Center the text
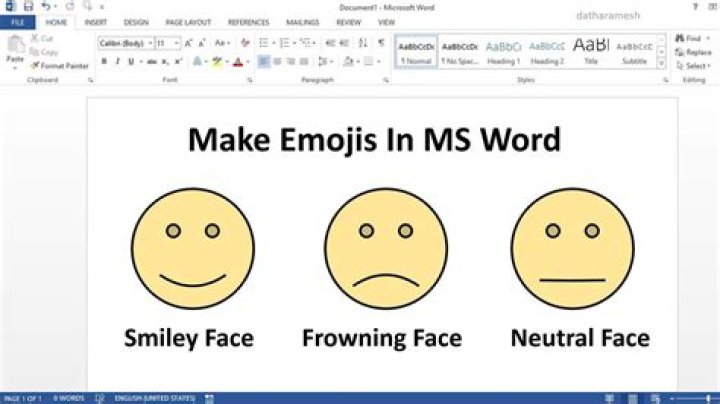This screenshot has height=404, width=720. point(277,62)
